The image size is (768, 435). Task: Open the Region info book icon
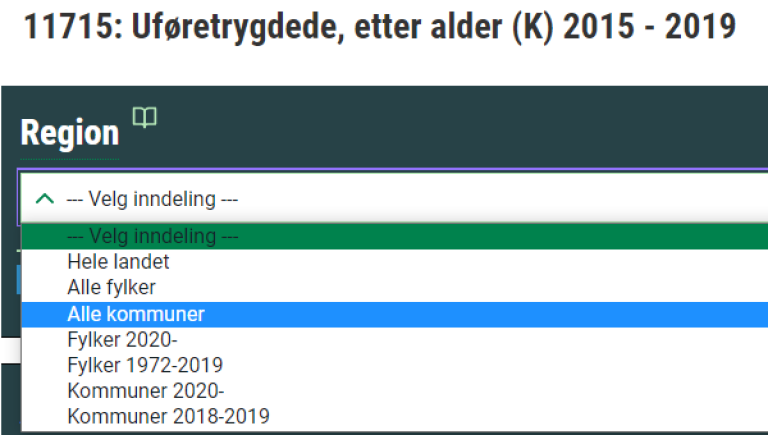(145, 118)
